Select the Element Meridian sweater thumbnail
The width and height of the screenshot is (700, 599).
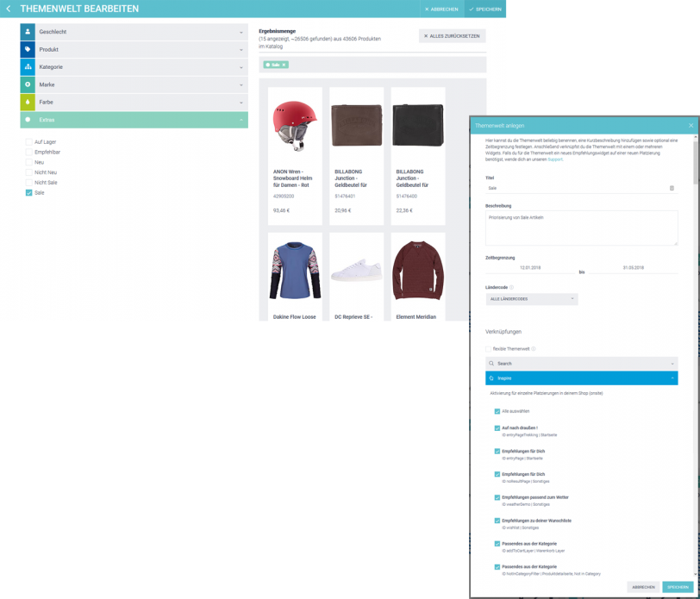pyautogui.click(x=418, y=271)
